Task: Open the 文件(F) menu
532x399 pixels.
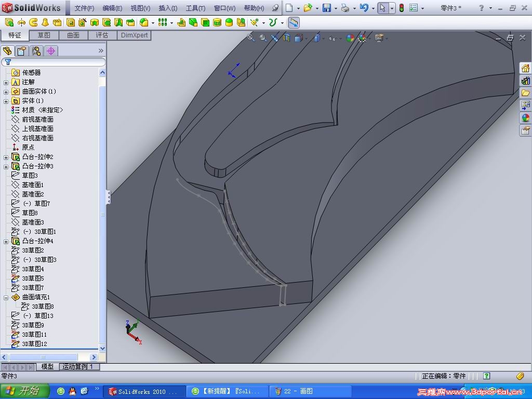Action: pyautogui.click(x=84, y=8)
